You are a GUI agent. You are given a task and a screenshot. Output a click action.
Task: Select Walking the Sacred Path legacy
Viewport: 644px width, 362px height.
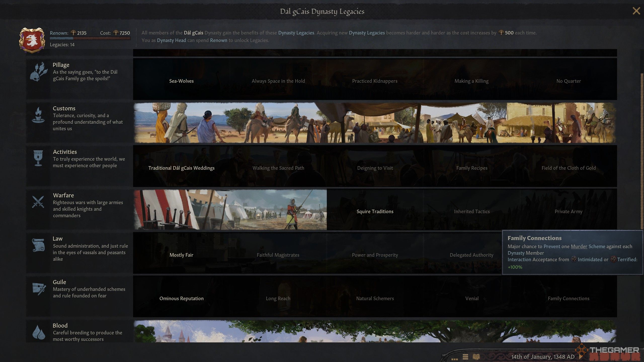pos(278,168)
